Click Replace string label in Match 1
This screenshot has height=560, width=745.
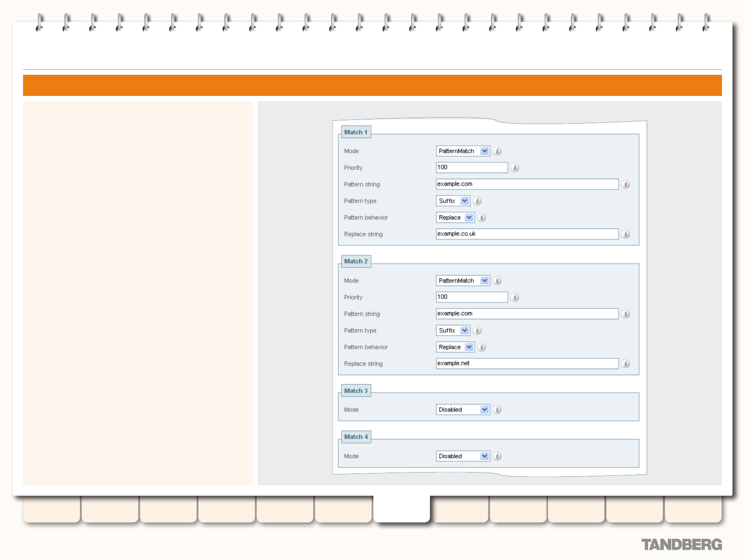[x=364, y=234]
